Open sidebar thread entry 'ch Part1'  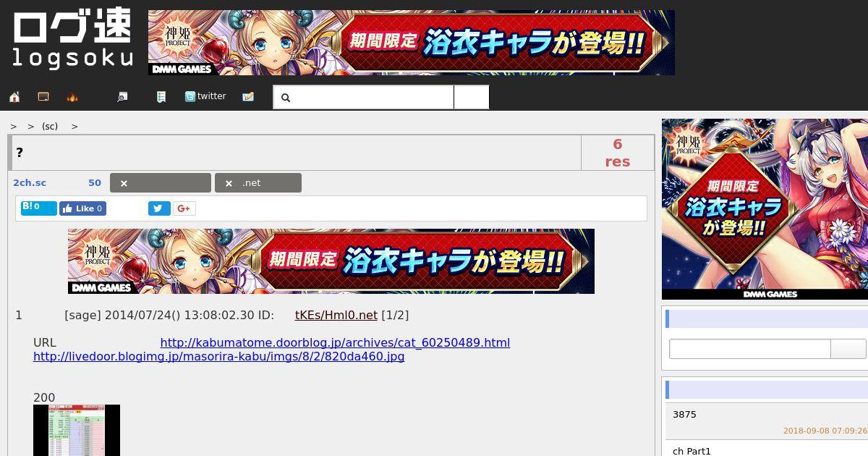pyautogui.click(x=692, y=451)
